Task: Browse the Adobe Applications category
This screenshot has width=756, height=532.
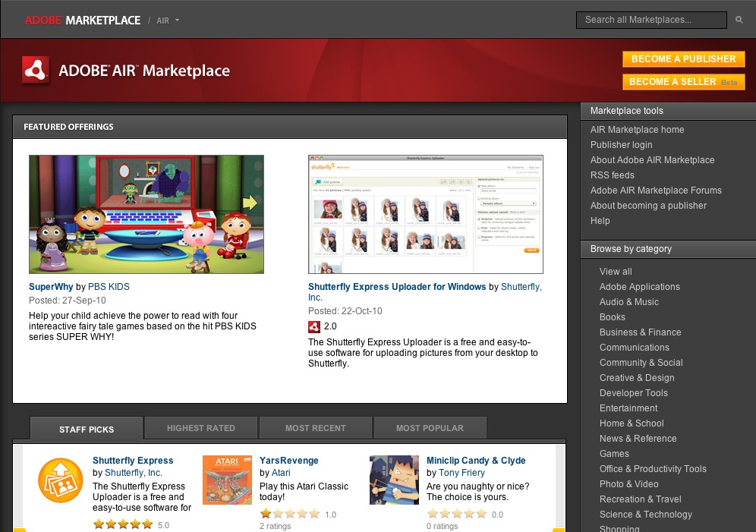Action: 639,287
